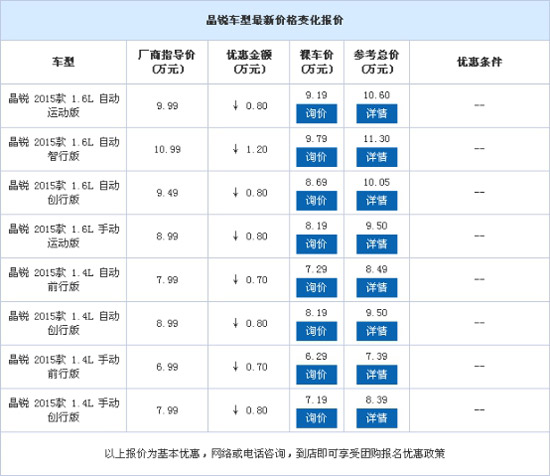The height and width of the screenshot is (476, 550).
Task: Click 询价 for 1.4L 自动 创行版
Action: pyautogui.click(x=316, y=331)
